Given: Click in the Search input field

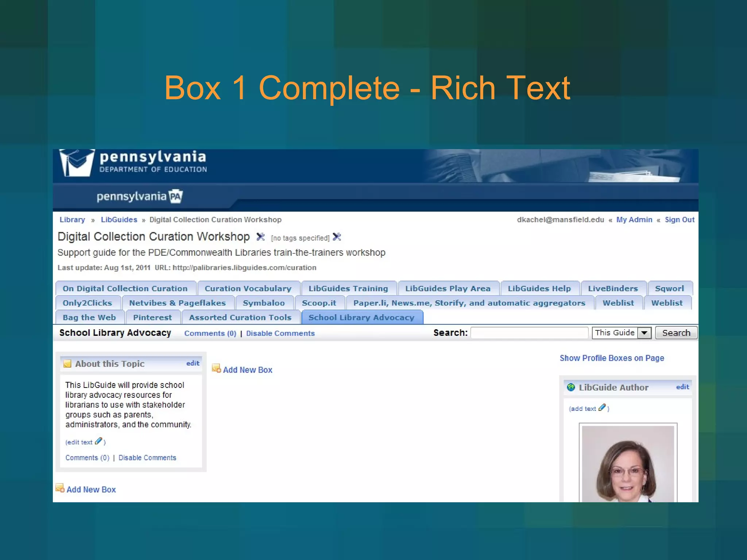Looking at the screenshot, I should [x=529, y=333].
